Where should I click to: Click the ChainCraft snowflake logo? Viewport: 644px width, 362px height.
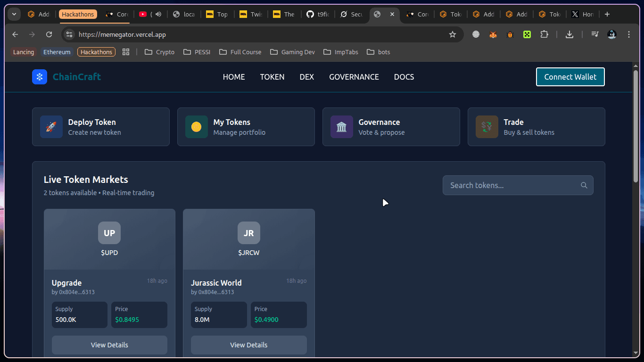tap(39, 77)
